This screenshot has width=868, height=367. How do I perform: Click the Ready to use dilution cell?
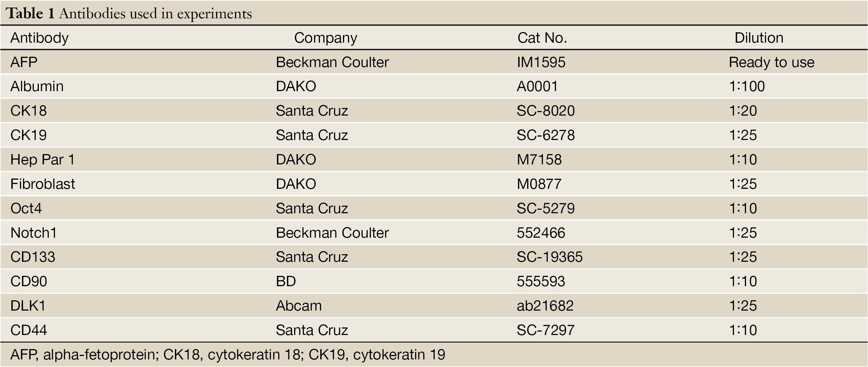pos(771,62)
